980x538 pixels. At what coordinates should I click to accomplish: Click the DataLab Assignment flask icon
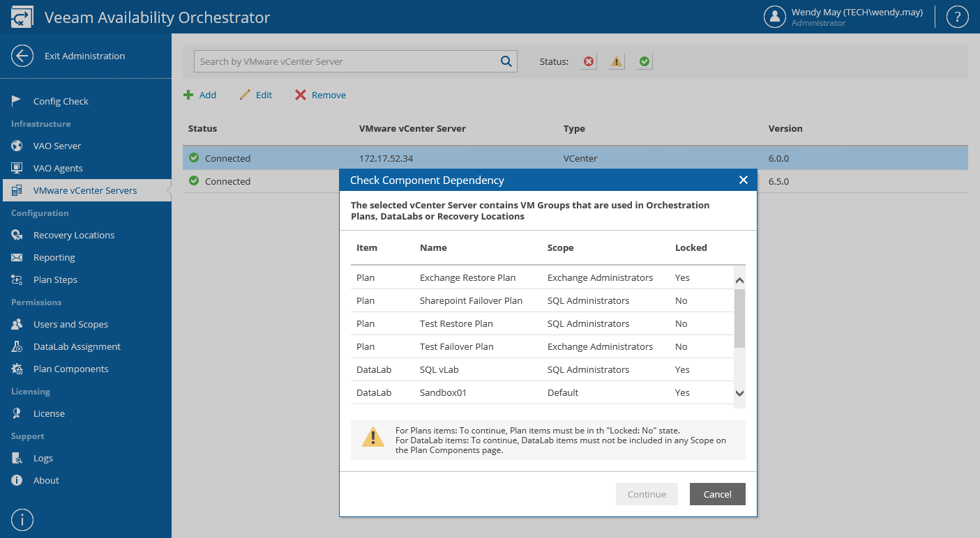click(17, 346)
